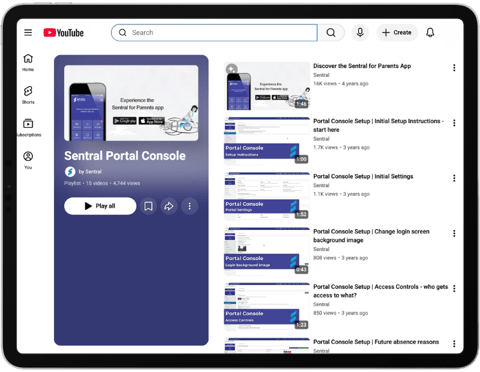
Task: Open the playlist cover thumbnail
Action: [131, 103]
